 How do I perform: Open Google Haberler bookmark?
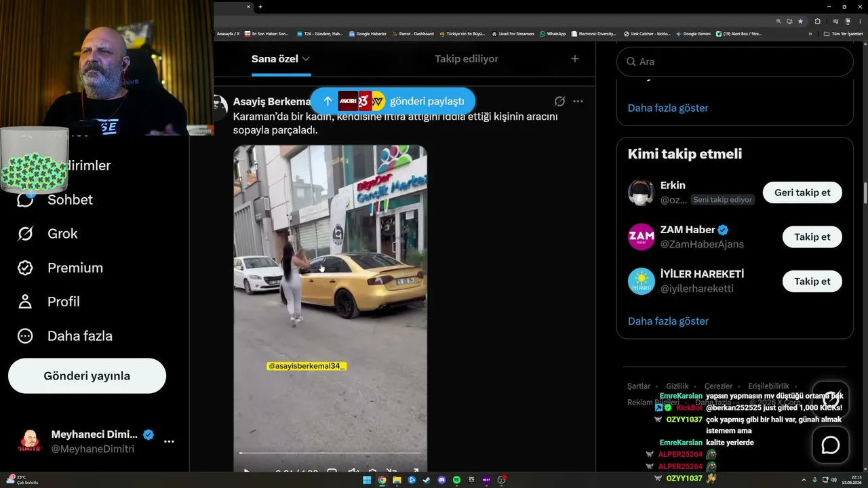(368, 34)
